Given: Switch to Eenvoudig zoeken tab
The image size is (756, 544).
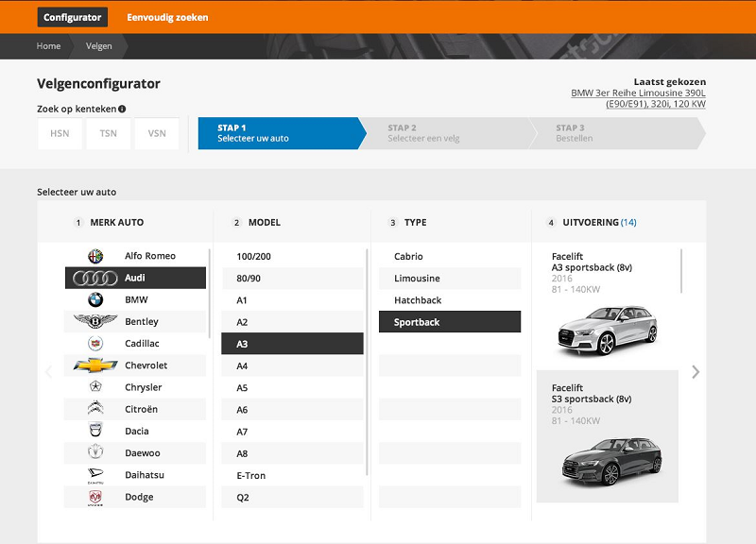Looking at the screenshot, I should (167, 17).
